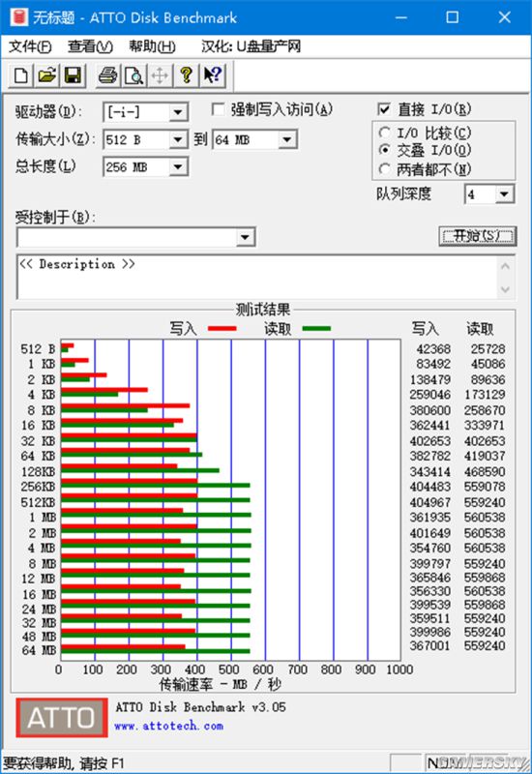Click description box scroll up arrow
532x774 pixels.
click(x=505, y=267)
